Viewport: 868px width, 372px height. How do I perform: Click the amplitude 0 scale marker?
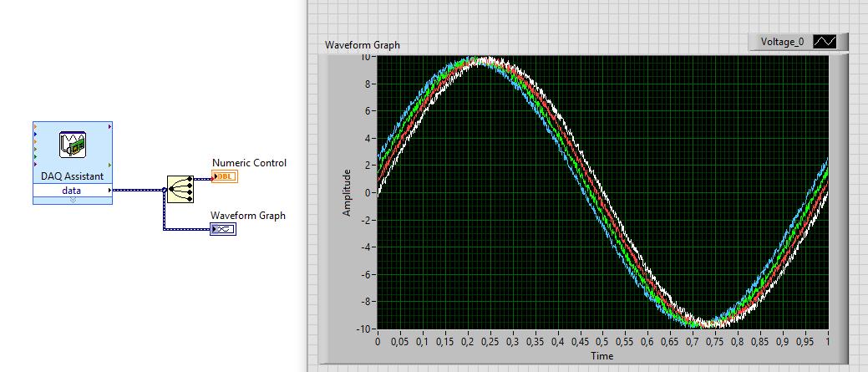pyautogui.click(x=368, y=192)
